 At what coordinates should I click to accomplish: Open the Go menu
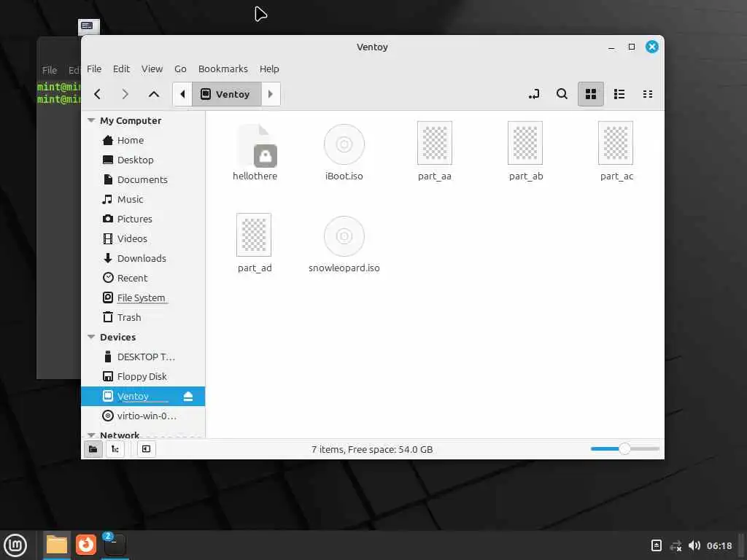click(x=180, y=69)
